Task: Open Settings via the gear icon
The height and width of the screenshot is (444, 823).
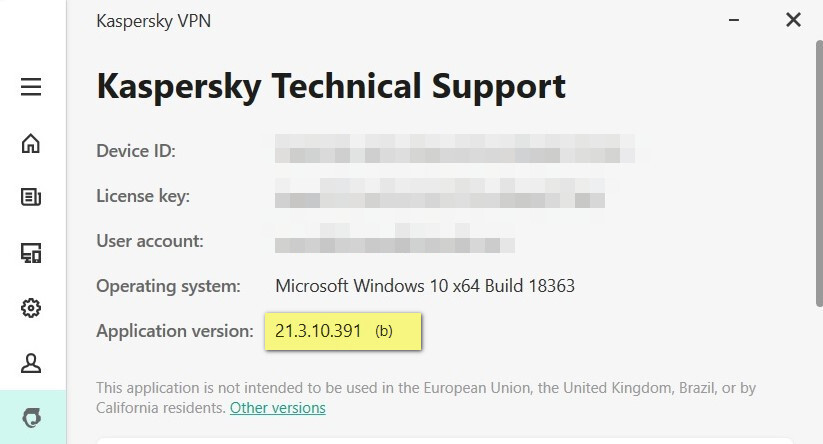Action: tap(31, 307)
